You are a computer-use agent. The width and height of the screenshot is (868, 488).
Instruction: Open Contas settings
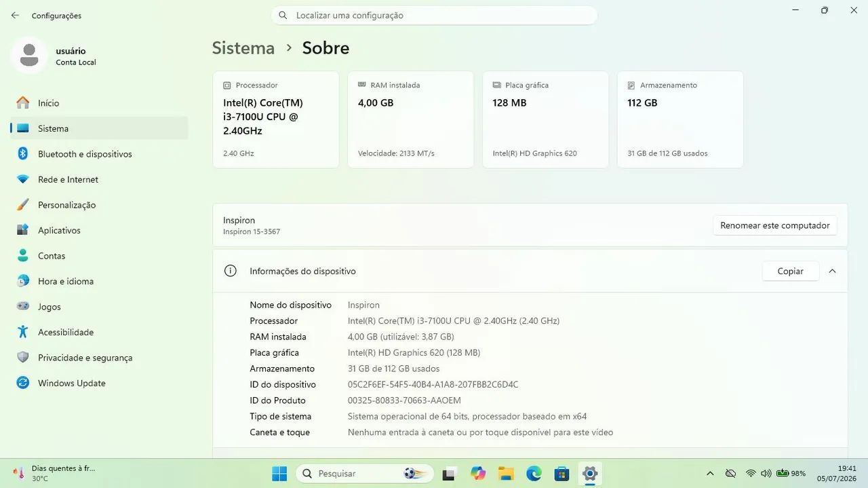click(99, 256)
